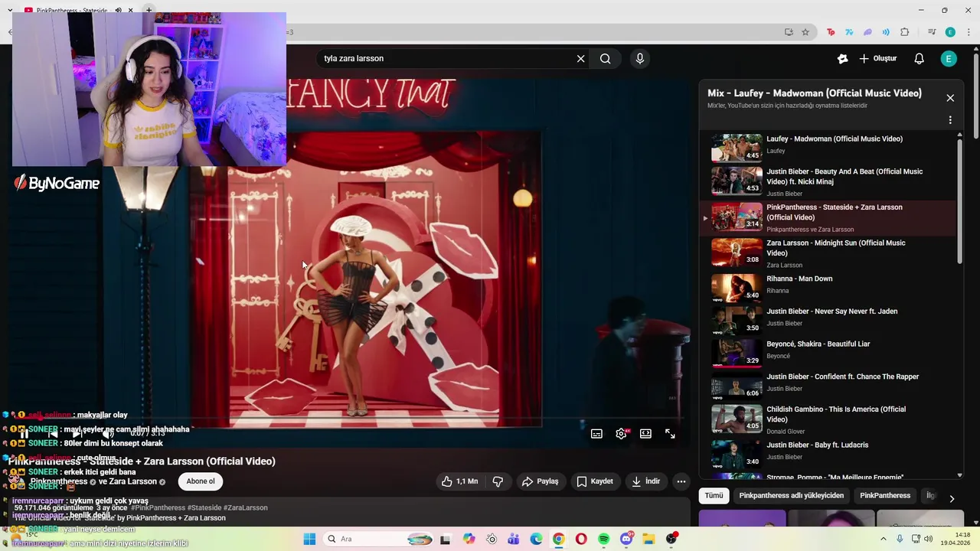Click the Oluştur create button
The height and width of the screenshot is (551, 980).
[x=878, y=58]
